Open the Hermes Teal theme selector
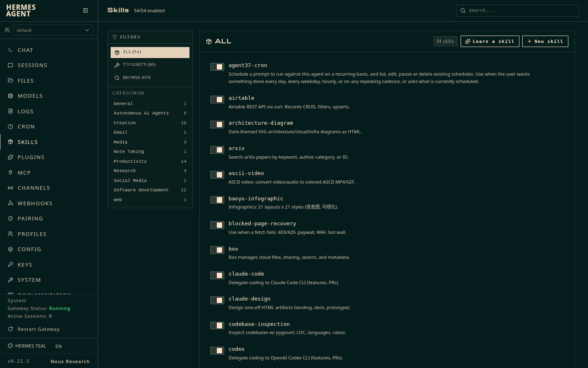The height and width of the screenshot is (368, 588). pos(27,346)
